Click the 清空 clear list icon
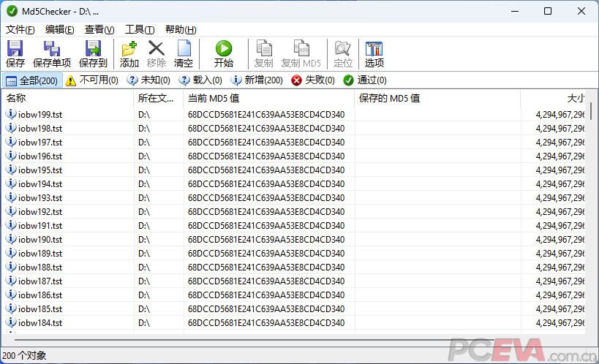 tap(183, 49)
